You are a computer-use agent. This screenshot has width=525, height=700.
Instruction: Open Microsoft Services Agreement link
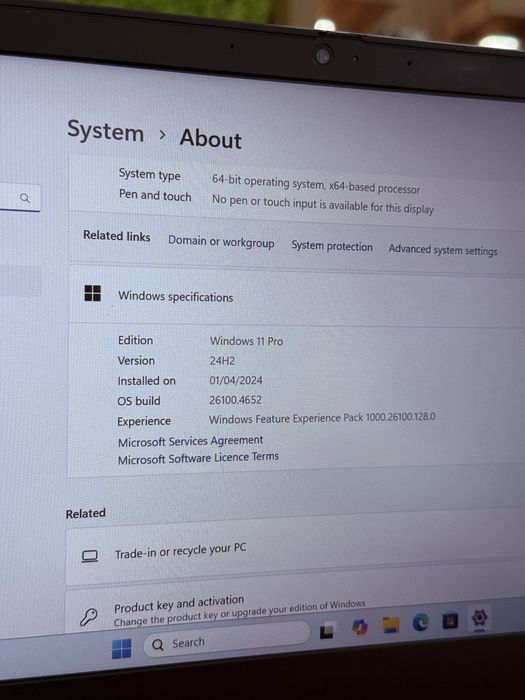coord(190,441)
